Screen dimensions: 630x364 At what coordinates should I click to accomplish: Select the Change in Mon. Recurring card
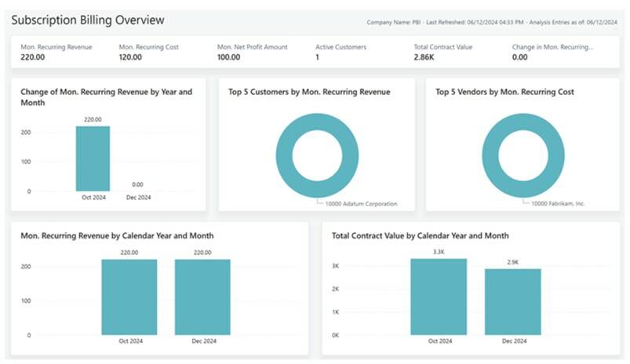coord(552,52)
